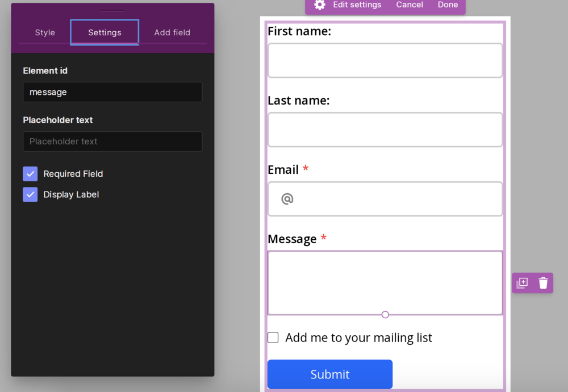The width and height of the screenshot is (568, 392).
Task: Click Edit settings in the top toolbar
Action: click(357, 5)
